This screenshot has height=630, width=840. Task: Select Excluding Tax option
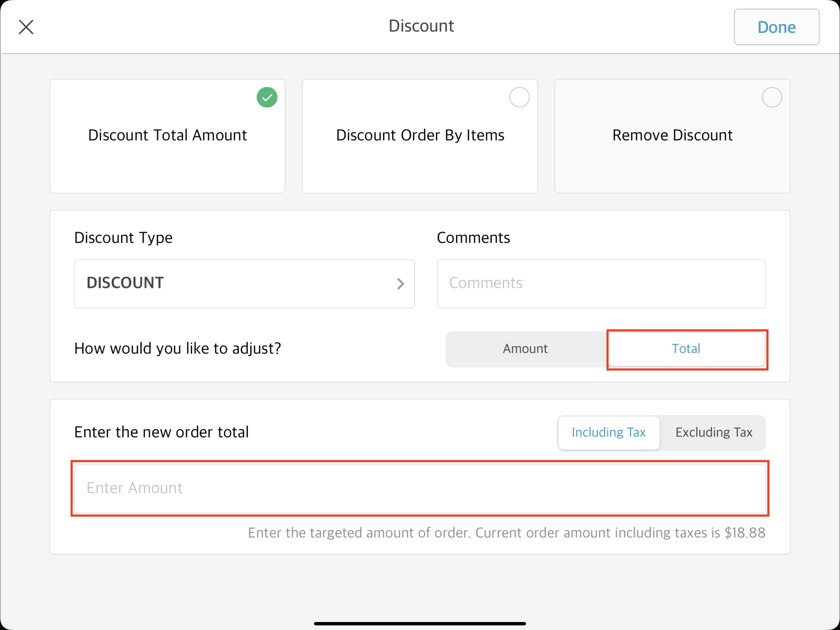click(x=713, y=433)
